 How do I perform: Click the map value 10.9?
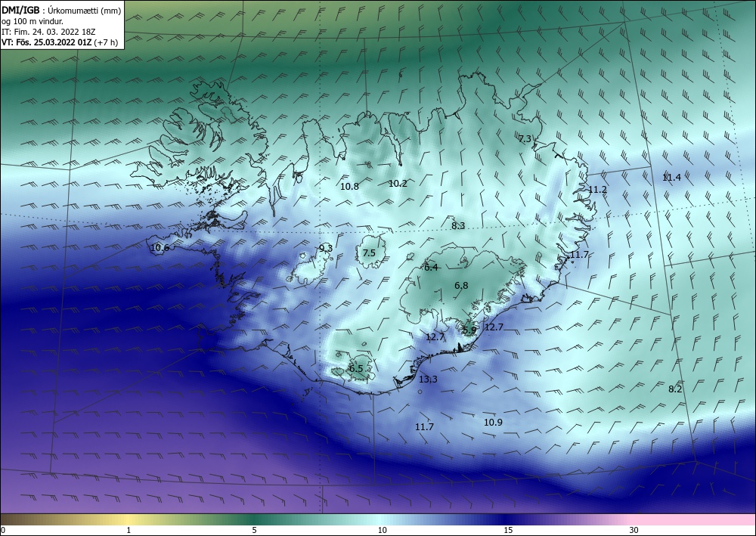(493, 423)
